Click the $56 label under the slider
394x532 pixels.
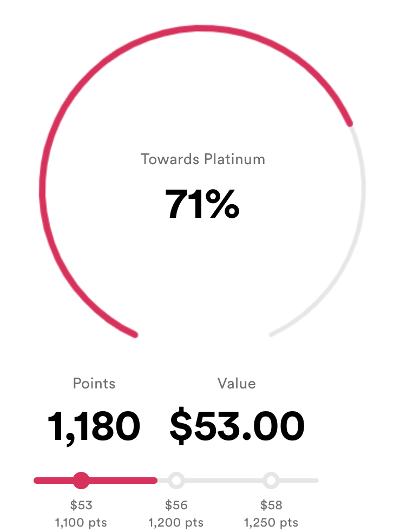point(176,505)
